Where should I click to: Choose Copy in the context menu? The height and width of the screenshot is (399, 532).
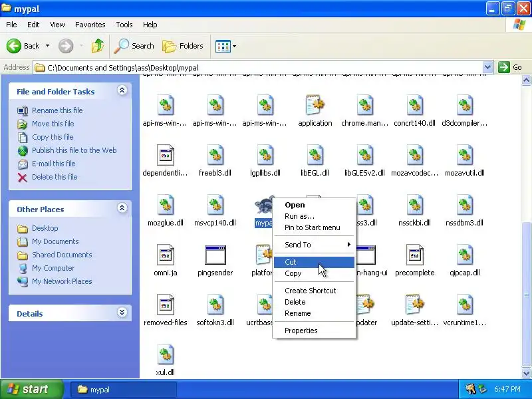pyautogui.click(x=314, y=273)
